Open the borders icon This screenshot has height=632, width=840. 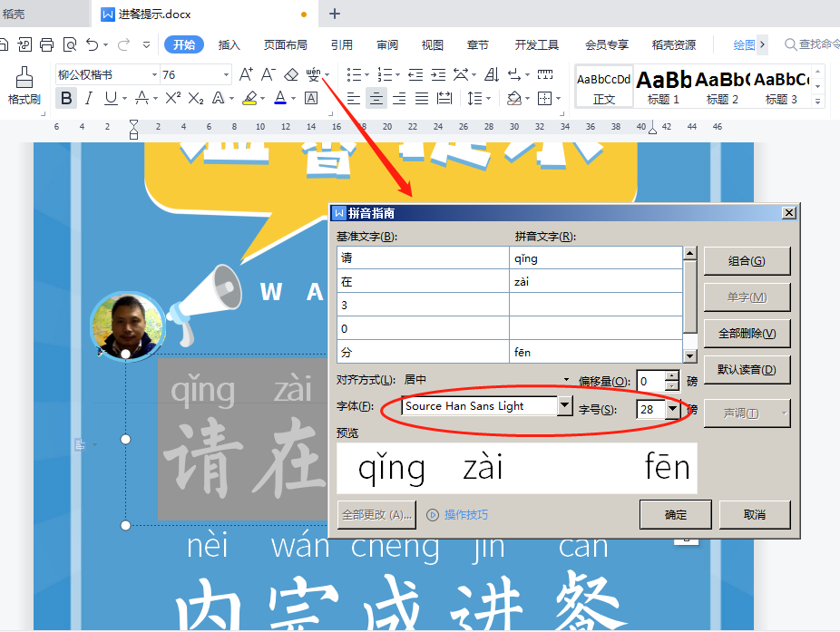(545, 99)
